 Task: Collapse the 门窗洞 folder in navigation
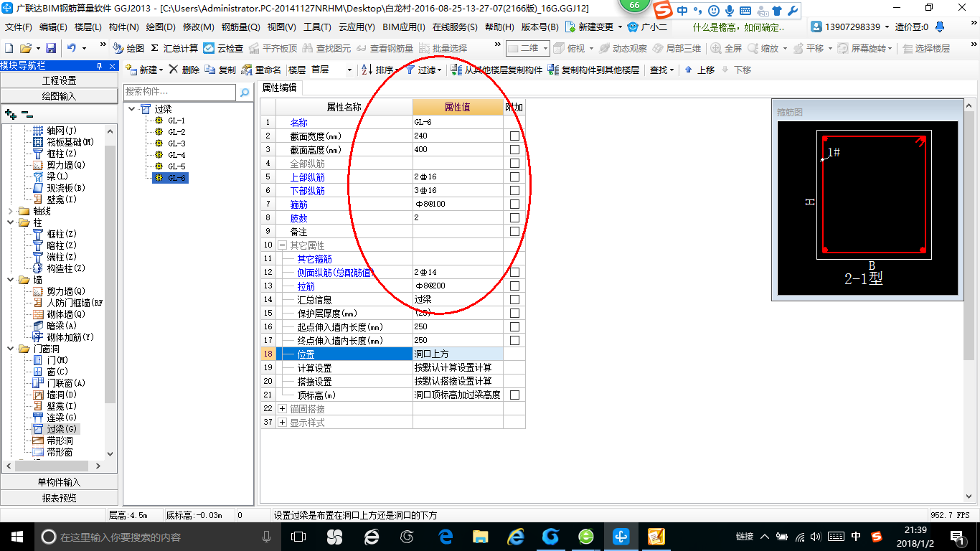[10, 349]
